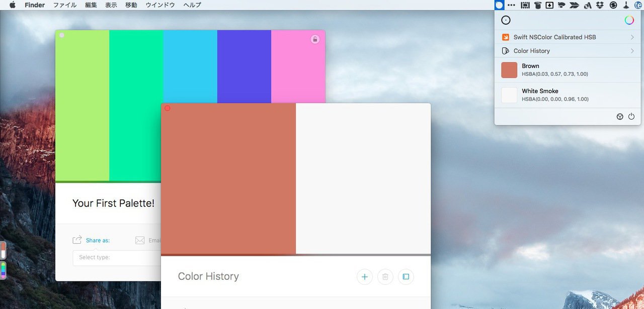
Task: Select the Color History row in popup
Action: (568, 51)
